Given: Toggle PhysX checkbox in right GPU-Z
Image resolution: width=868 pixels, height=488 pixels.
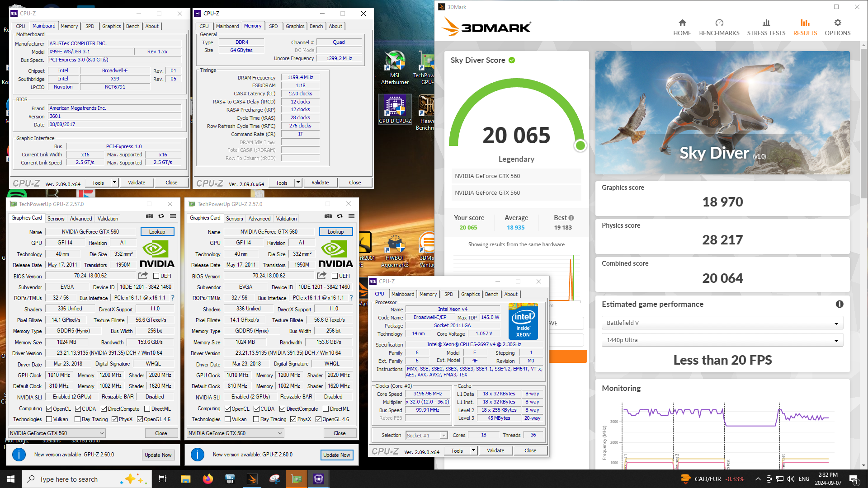Looking at the screenshot, I should (x=293, y=419).
